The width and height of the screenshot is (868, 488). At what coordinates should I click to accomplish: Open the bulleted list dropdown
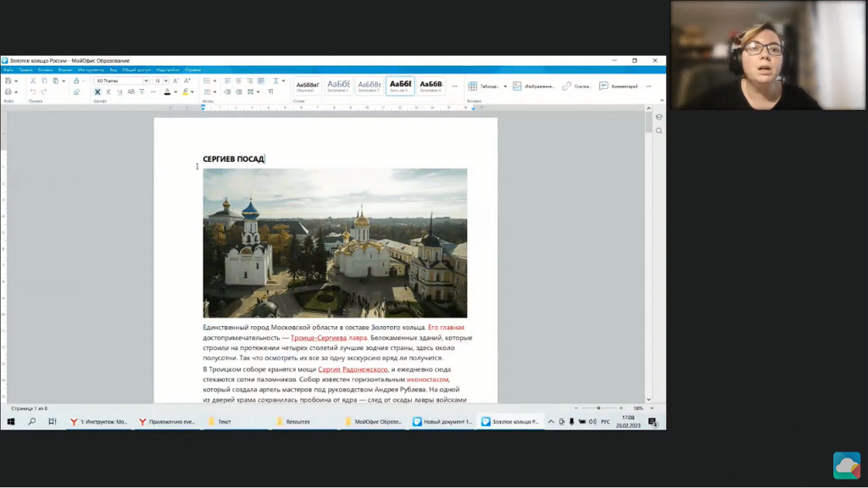pyautogui.click(x=214, y=81)
